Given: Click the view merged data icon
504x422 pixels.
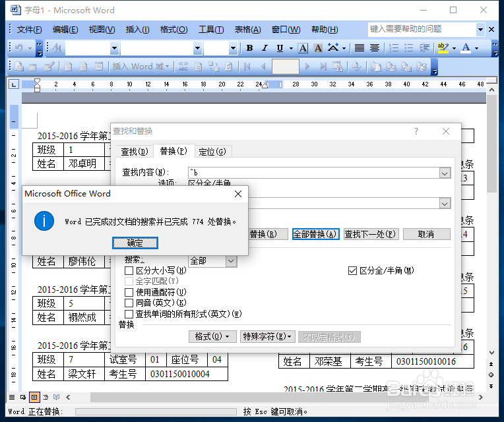Looking at the screenshot, I should tap(183, 67).
